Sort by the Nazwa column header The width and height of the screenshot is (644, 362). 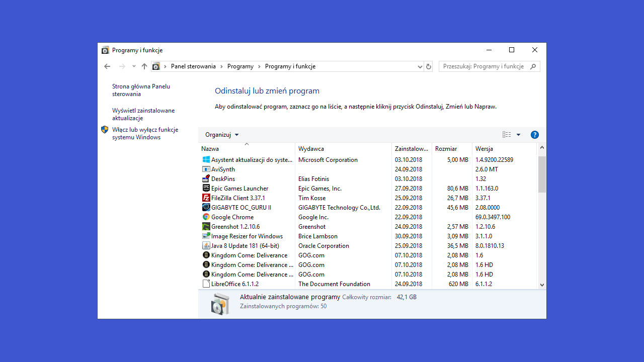click(x=247, y=149)
